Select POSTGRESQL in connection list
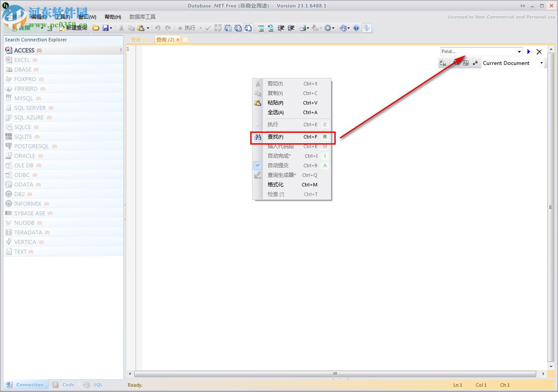The image size is (558, 392). click(x=64, y=146)
